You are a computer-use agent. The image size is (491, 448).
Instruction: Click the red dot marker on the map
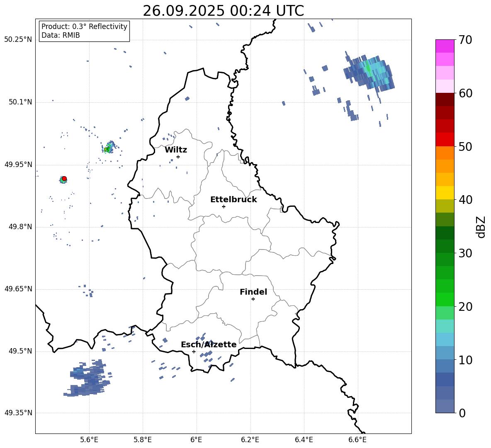pyautogui.click(x=64, y=179)
